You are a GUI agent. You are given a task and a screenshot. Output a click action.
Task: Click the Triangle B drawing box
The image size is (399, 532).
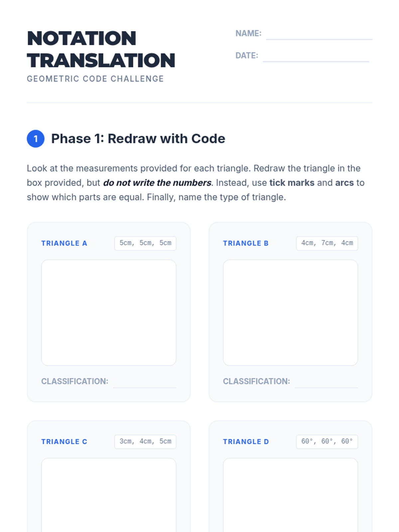click(290, 313)
